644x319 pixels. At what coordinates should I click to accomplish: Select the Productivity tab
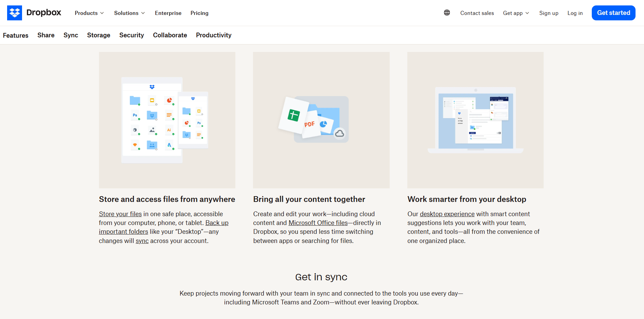(214, 35)
